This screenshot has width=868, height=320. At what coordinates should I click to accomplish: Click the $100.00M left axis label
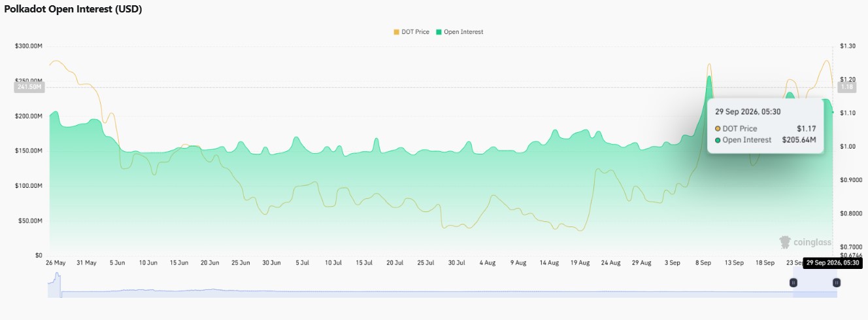click(x=29, y=186)
